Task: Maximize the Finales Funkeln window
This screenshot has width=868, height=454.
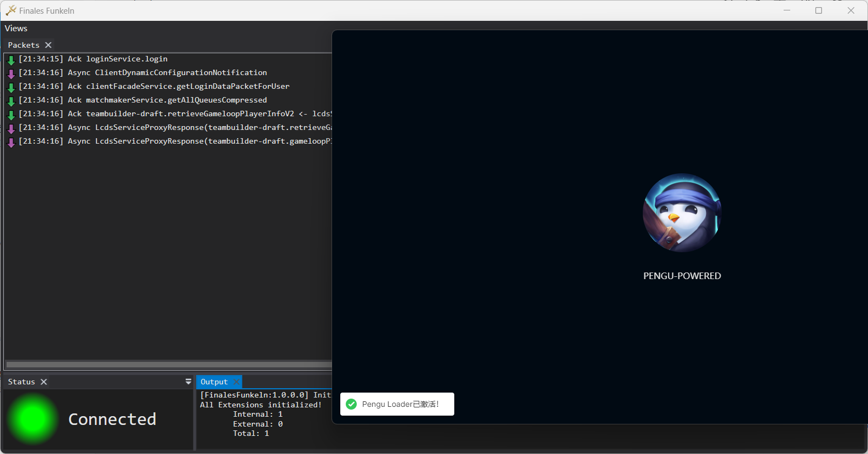Action: click(x=819, y=10)
